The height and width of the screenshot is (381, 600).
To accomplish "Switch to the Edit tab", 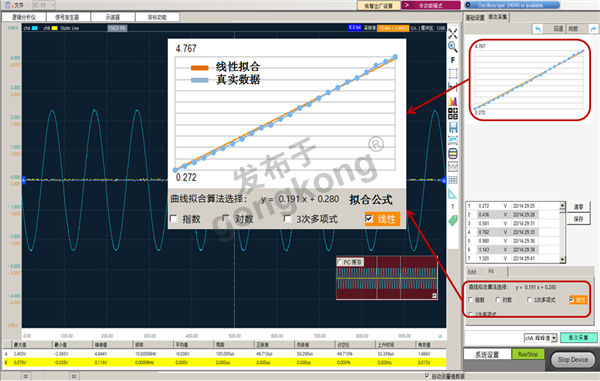I will pos(472,272).
